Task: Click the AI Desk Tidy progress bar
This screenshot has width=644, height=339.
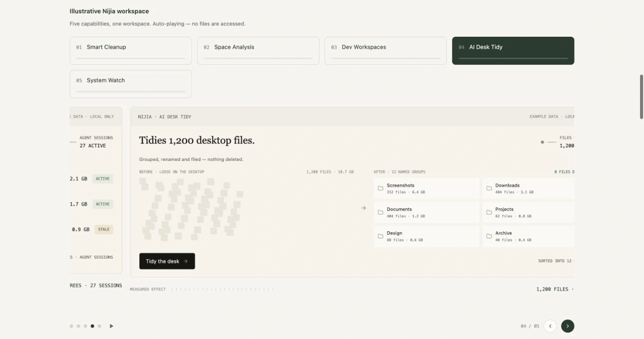Action: 513,58
